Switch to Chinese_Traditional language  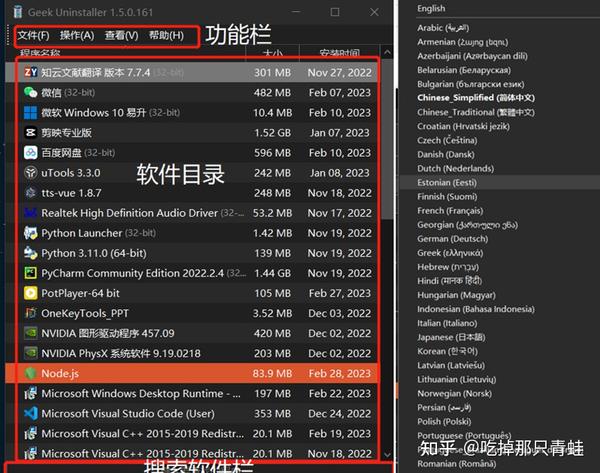tap(476, 113)
